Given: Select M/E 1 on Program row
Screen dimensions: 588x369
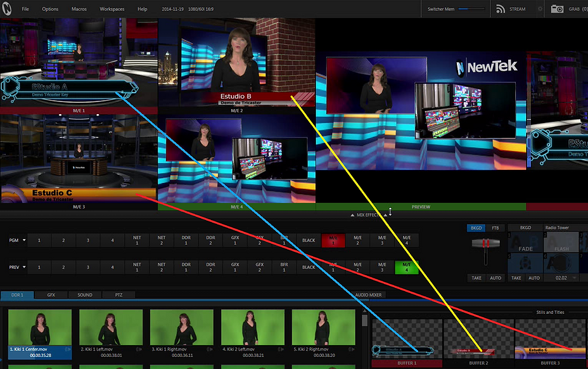Looking at the screenshot, I should click(333, 240).
